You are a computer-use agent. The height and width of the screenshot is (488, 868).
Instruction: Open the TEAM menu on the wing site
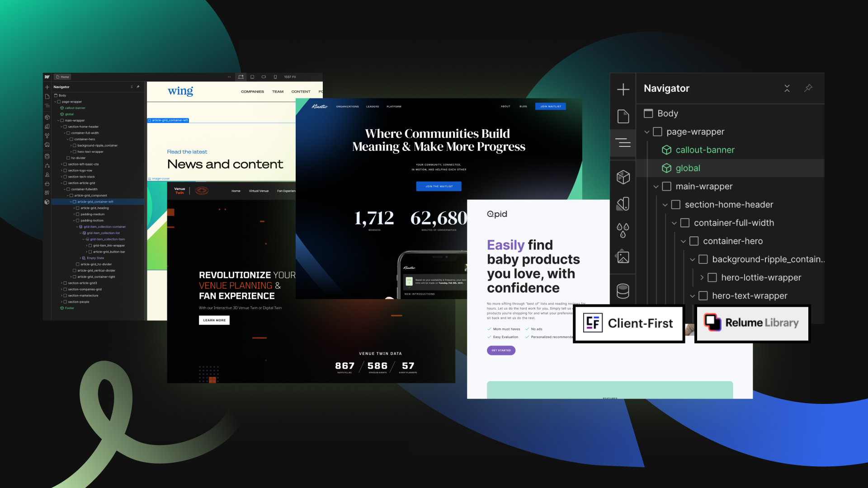[x=278, y=91]
